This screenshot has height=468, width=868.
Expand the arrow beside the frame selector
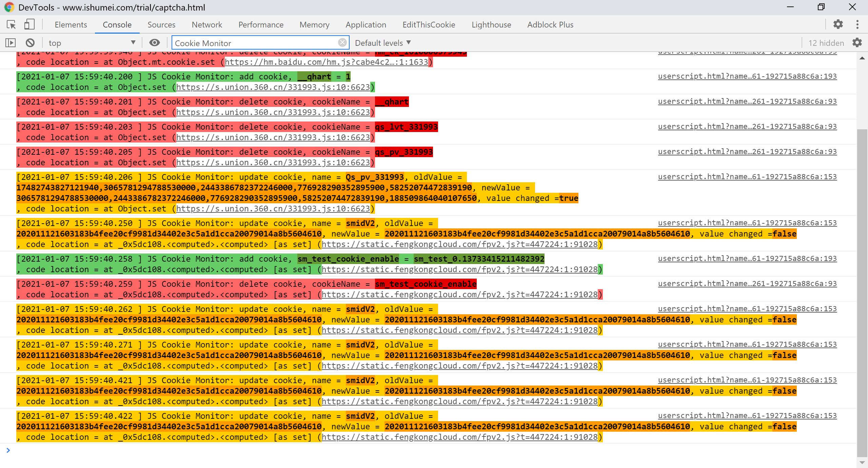coord(133,42)
